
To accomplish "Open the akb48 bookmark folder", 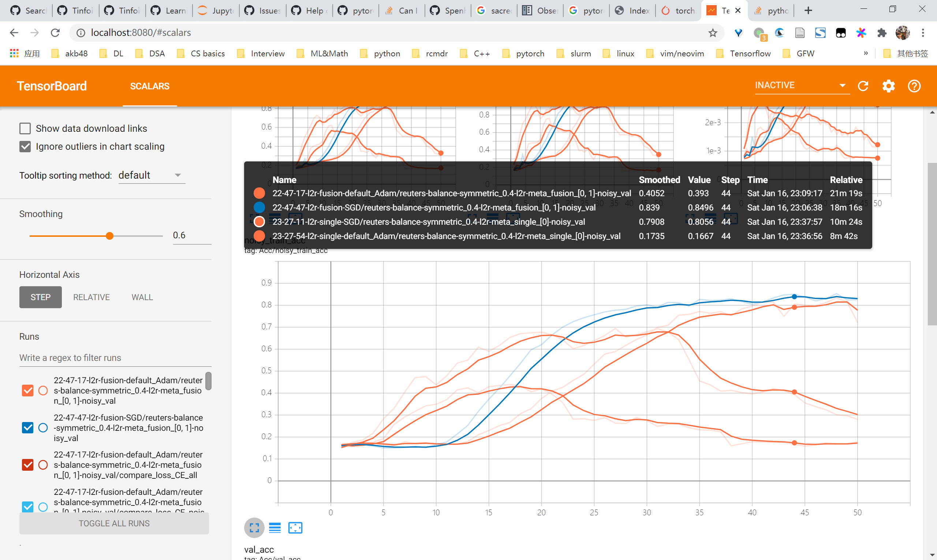I will (70, 53).
